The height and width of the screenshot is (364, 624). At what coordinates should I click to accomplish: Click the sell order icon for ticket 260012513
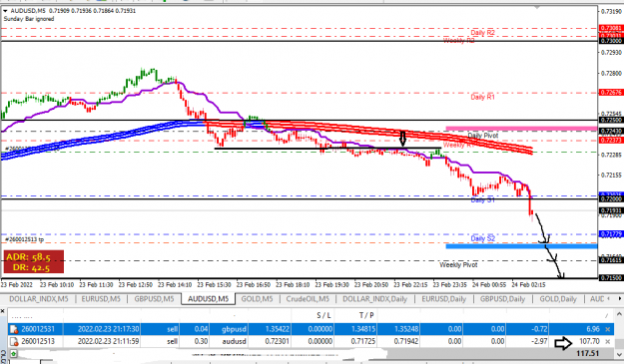[x=14, y=341]
